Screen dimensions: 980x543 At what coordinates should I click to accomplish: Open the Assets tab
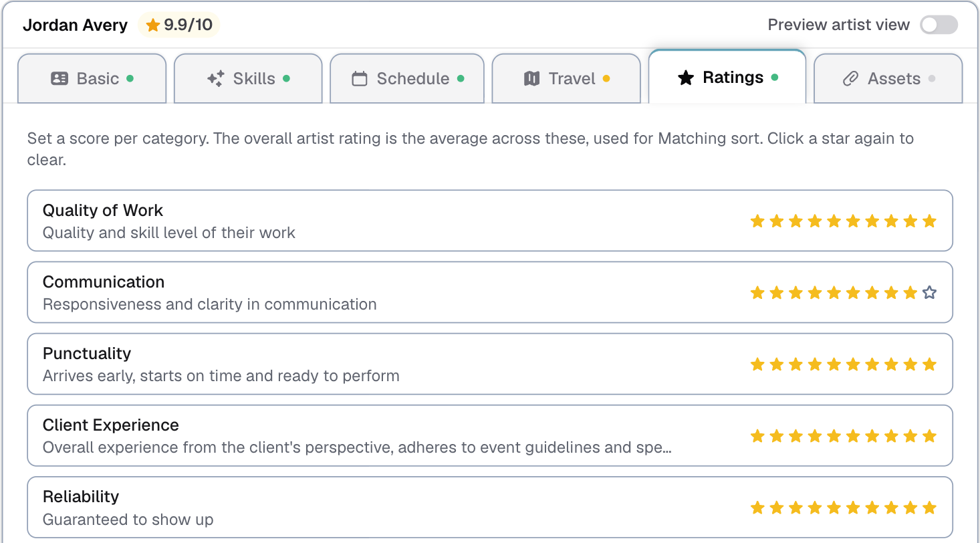coord(888,78)
